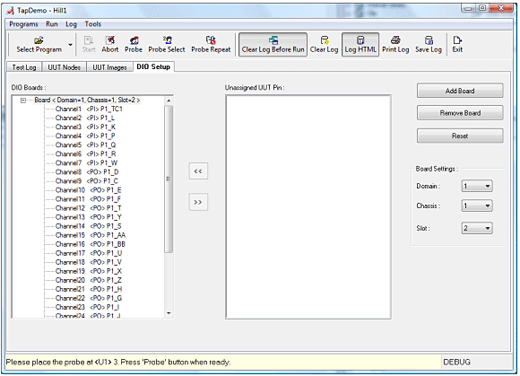Image resolution: width=520 pixels, height=376 pixels.
Task: Click inside the Unassigned UUT Pin list
Action: click(308, 207)
